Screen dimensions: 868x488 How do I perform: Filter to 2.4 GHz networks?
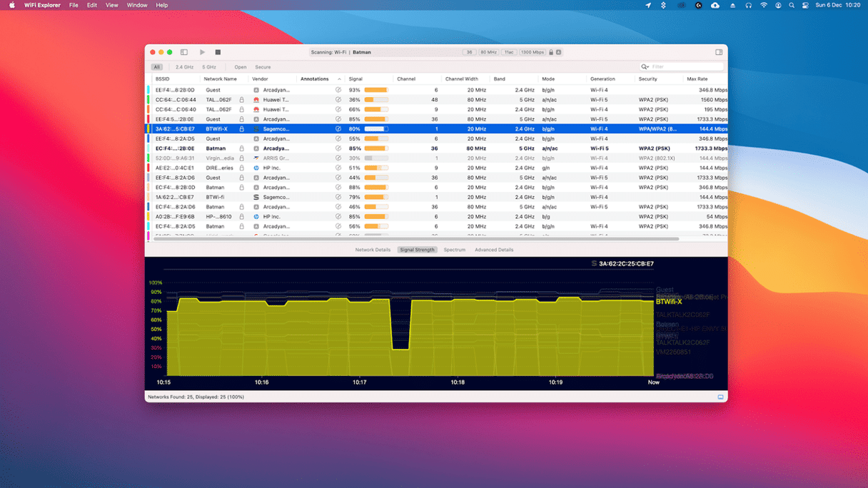coord(184,67)
